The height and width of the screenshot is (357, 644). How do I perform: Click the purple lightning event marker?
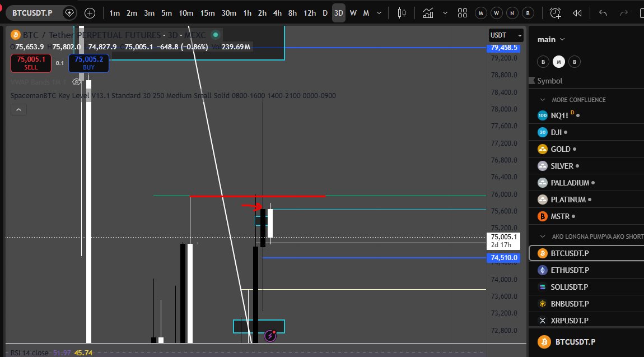[x=270, y=336]
